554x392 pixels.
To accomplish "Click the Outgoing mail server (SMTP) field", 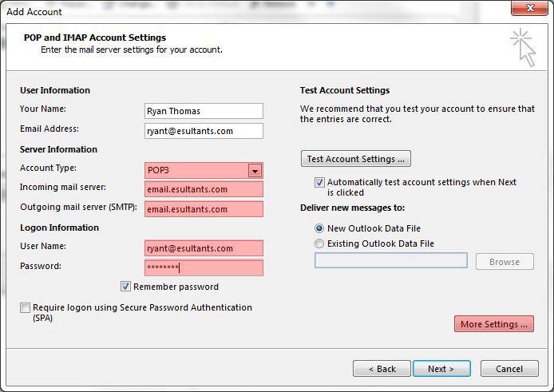I will (x=204, y=209).
